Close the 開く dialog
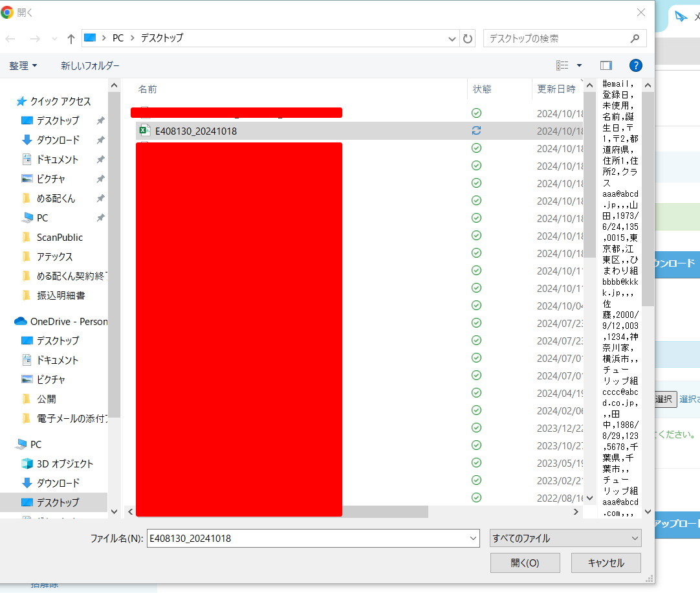700x593 pixels. 641,12
